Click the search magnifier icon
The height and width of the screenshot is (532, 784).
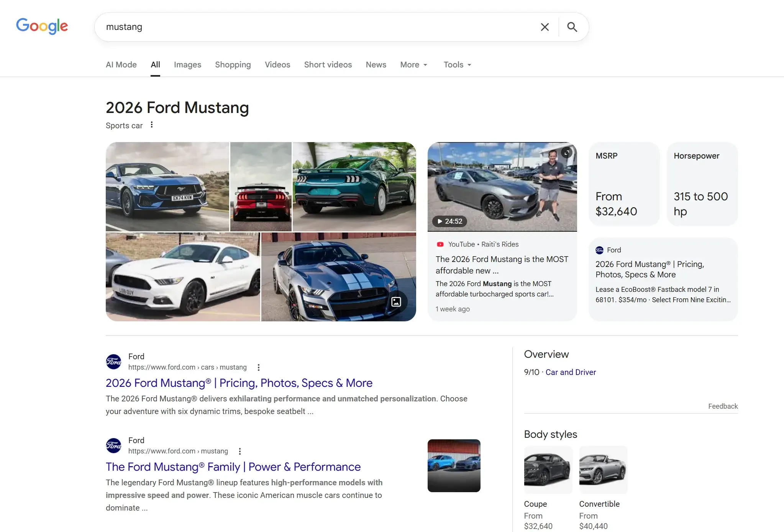click(x=571, y=27)
